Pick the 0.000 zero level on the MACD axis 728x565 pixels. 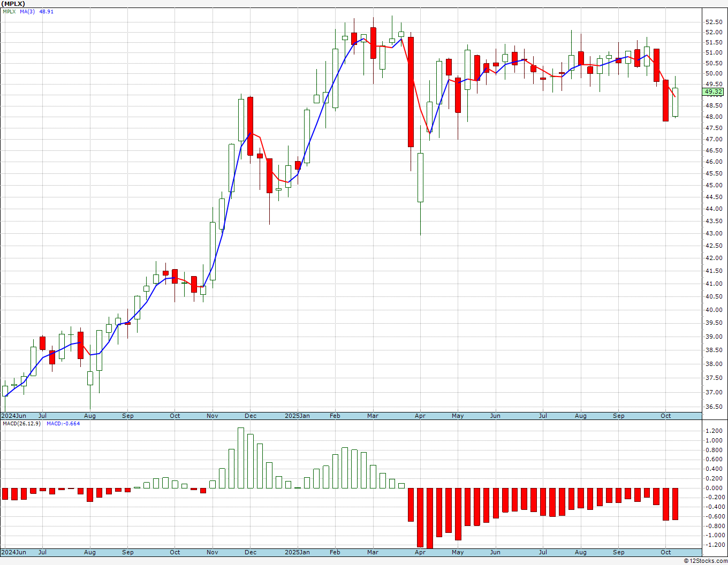tap(714, 488)
